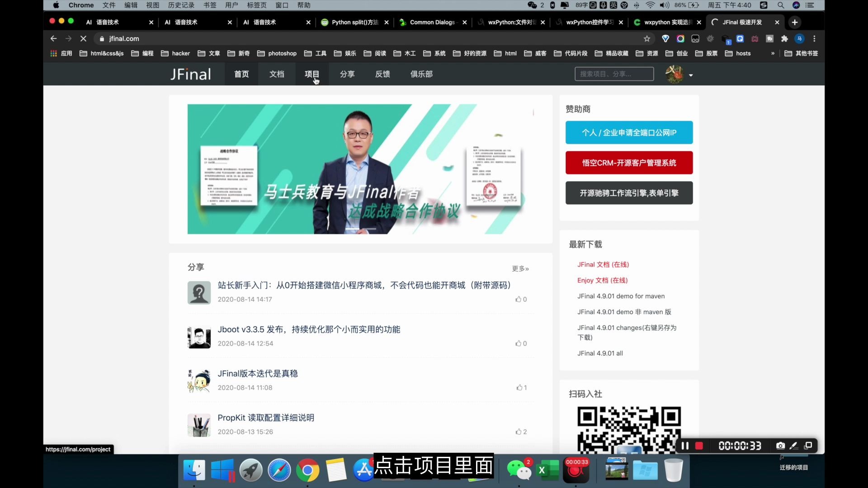
Task: Open the recorder annotation pencil tool
Action: 794,446
